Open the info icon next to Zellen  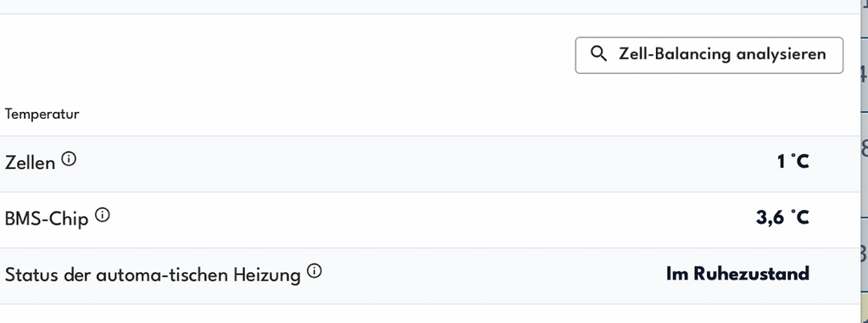coord(69,159)
